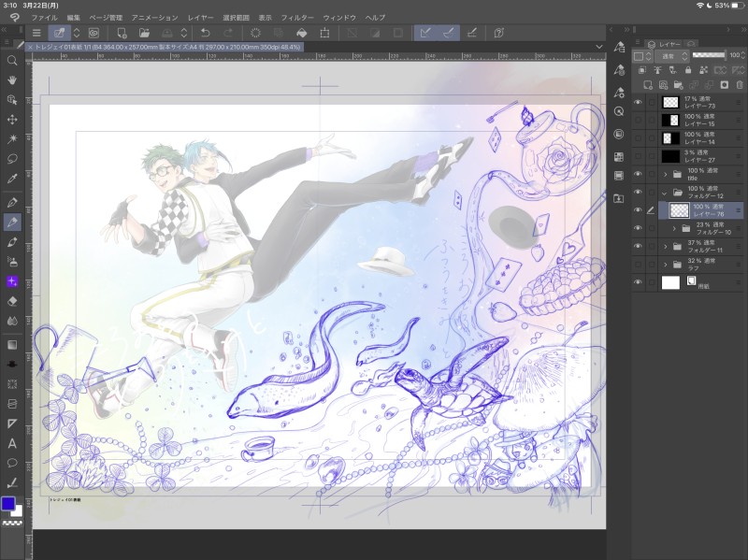
Task: Open the ウィンドウ menu
Action: (339, 18)
